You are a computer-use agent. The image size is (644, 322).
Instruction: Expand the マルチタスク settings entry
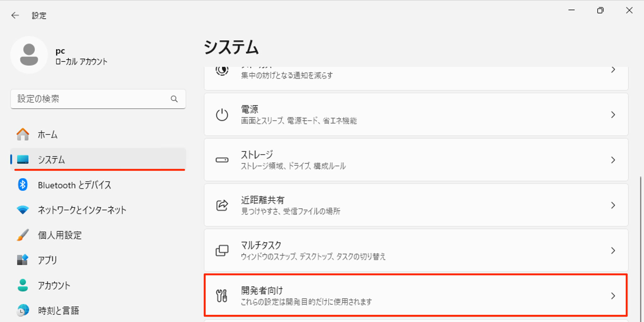[415, 250]
